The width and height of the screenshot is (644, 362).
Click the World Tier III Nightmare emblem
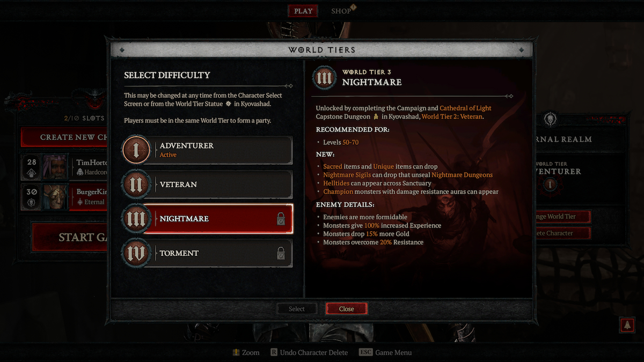136,219
